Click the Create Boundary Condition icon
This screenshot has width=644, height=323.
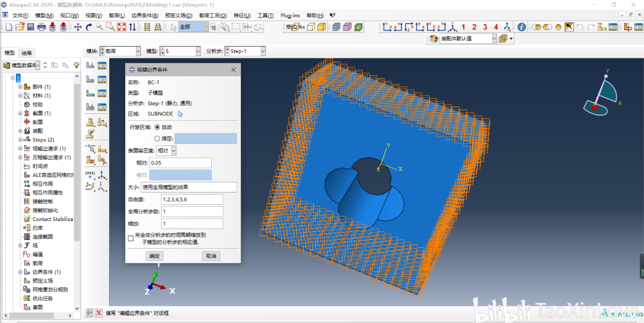coord(90,79)
